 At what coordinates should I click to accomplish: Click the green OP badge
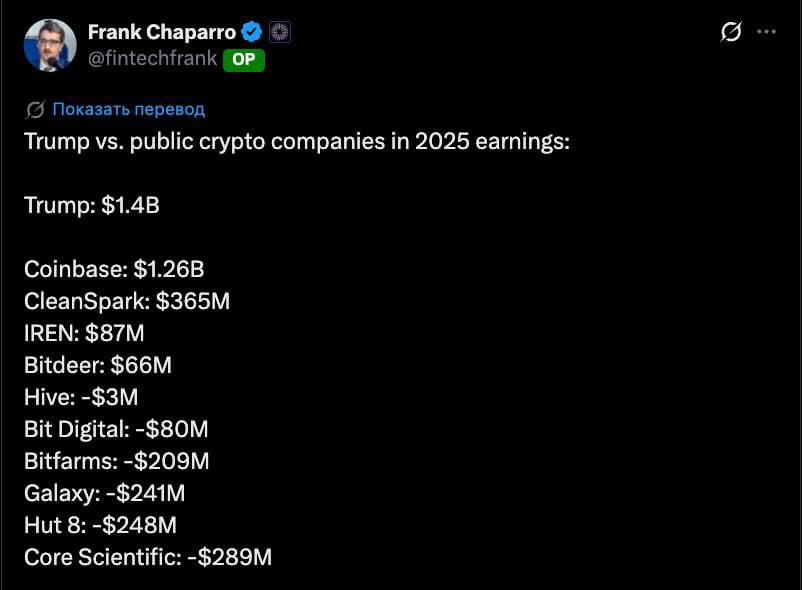[244, 60]
